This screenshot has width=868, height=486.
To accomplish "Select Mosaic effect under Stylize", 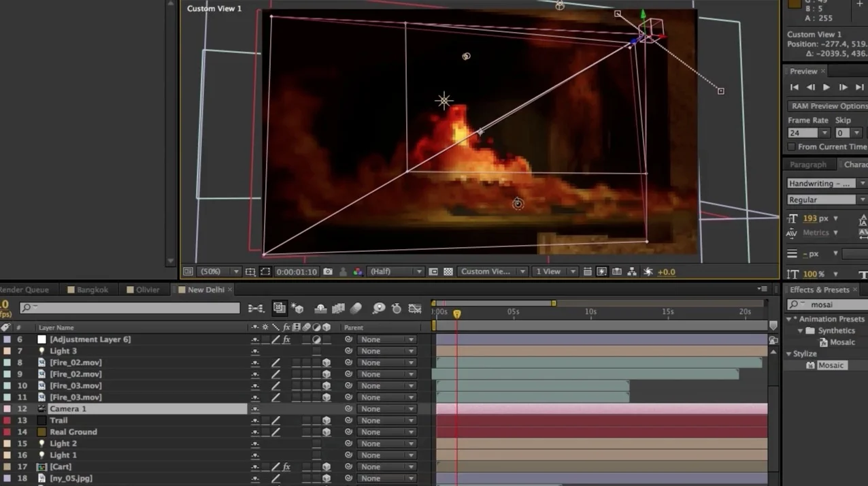I will click(830, 366).
